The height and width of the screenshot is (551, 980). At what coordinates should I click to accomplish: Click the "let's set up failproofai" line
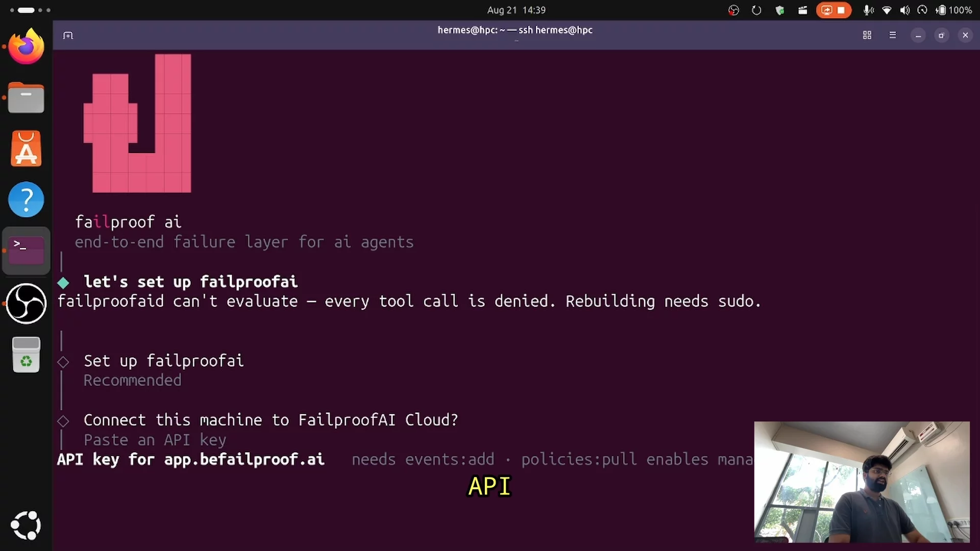pos(190,282)
